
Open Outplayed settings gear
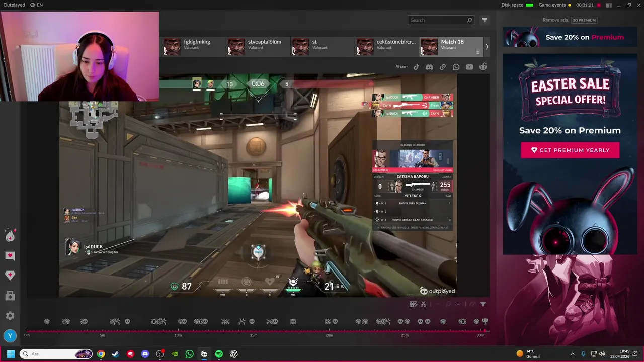point(10,316)
